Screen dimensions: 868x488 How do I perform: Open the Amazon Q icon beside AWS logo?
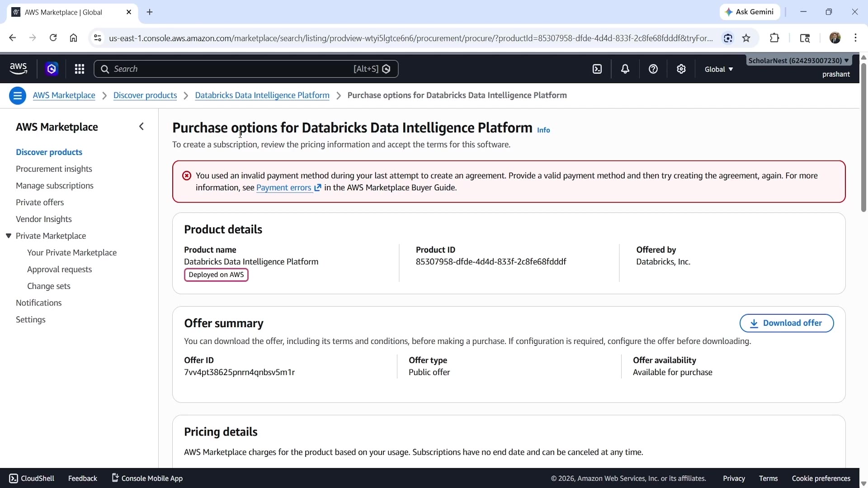[x=52, y=69]
